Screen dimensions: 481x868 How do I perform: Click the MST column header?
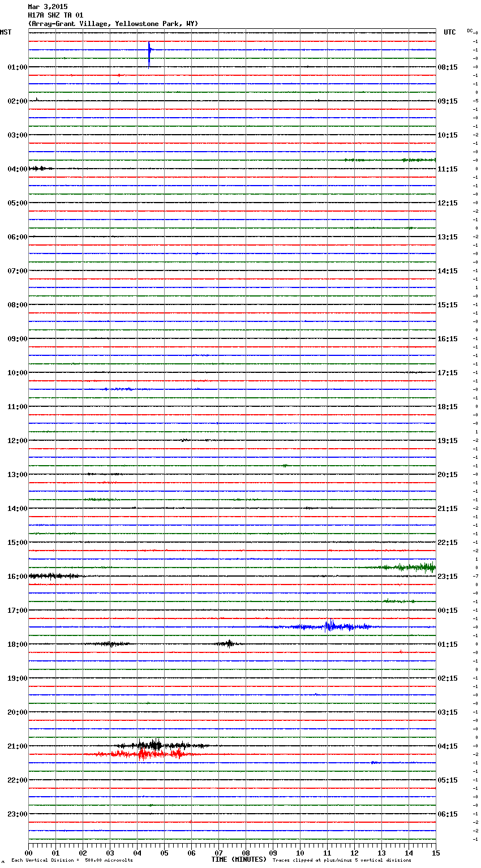[x=6, y=32]
